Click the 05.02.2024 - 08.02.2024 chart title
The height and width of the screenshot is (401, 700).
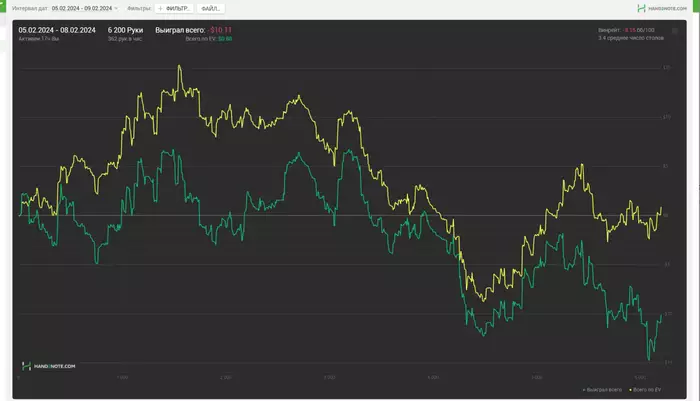(57, 30)
